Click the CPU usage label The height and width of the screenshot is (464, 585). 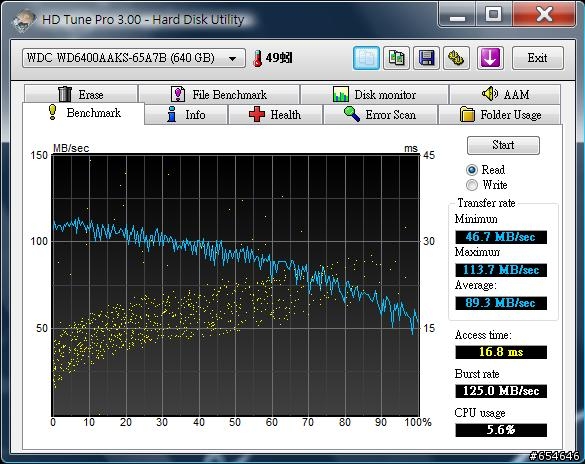pyautogui.click(x=480, y=413)
